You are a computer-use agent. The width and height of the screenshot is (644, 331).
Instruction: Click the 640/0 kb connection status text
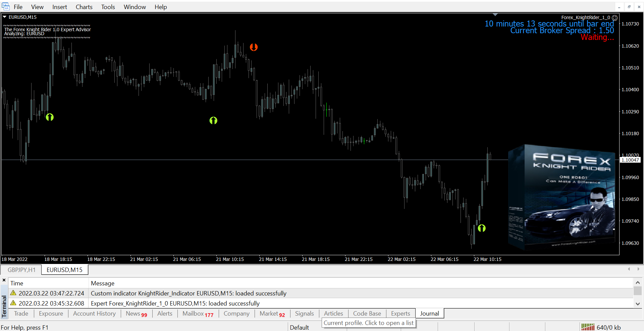[x=609, y=328]
